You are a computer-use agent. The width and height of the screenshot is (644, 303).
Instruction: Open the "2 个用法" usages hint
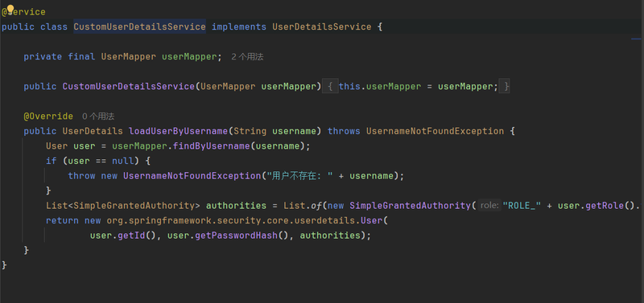coord(247,57)
